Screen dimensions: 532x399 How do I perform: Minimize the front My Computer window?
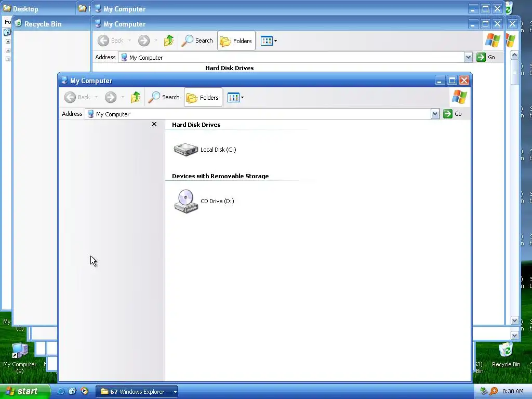pos(440,81)
